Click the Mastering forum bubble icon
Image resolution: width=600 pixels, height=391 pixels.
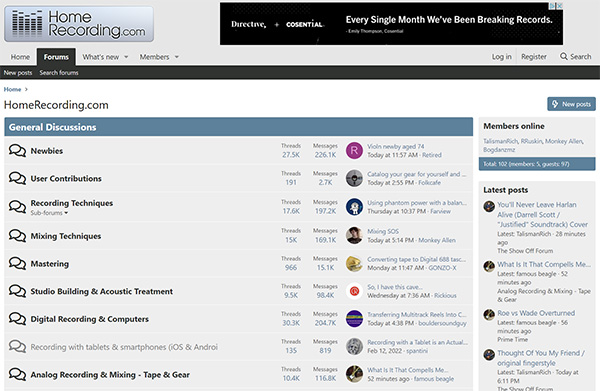coord(17,264)
